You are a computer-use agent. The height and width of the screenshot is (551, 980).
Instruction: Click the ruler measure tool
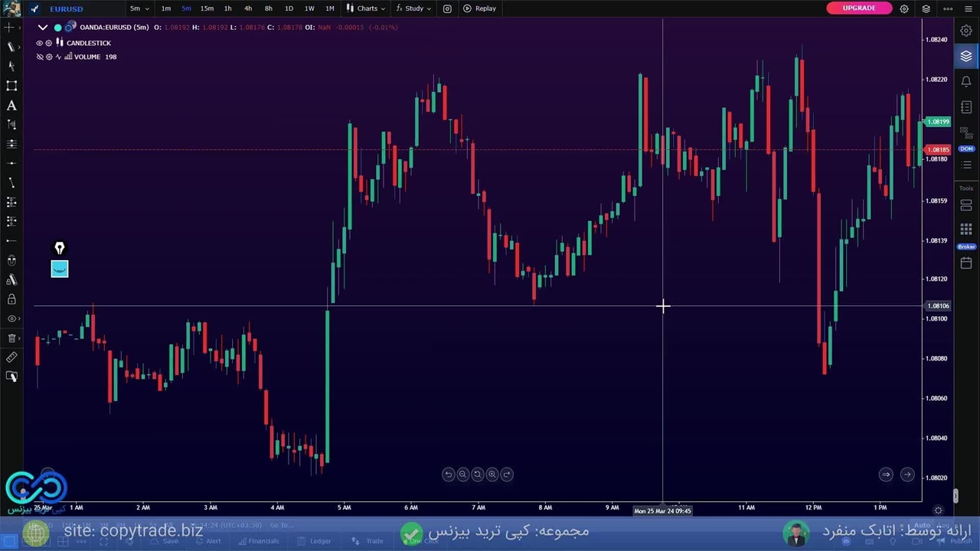pos(11,357)
